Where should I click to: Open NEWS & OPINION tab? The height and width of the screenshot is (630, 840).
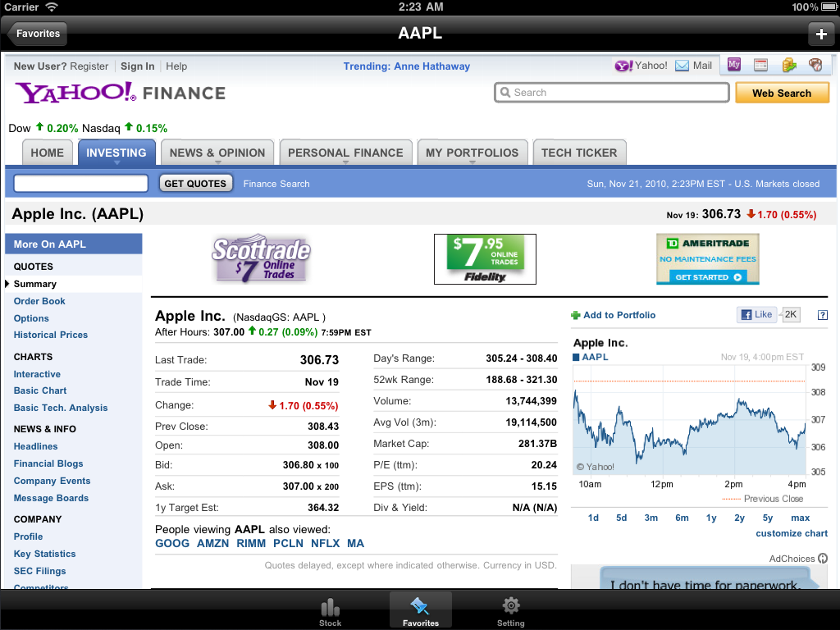[x=217, y=153]
